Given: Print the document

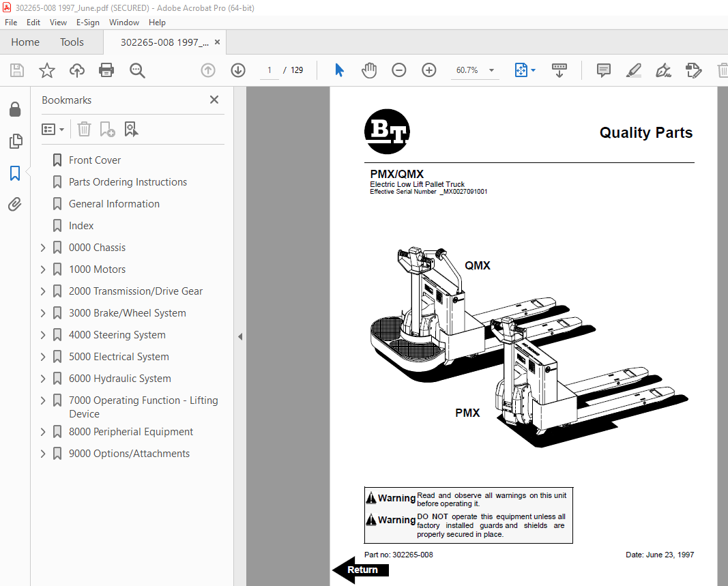Looking at the screenshot, I should pos(106,70).
